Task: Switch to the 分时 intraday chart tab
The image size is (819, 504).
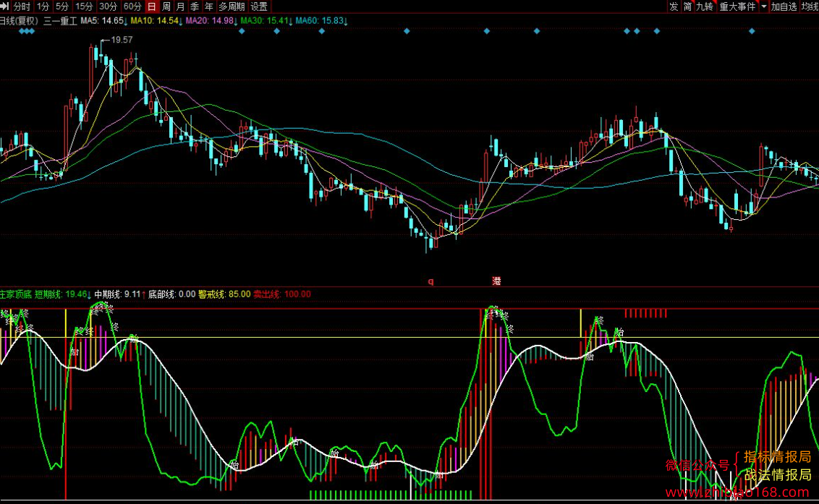Action: [x=22, y=7]
